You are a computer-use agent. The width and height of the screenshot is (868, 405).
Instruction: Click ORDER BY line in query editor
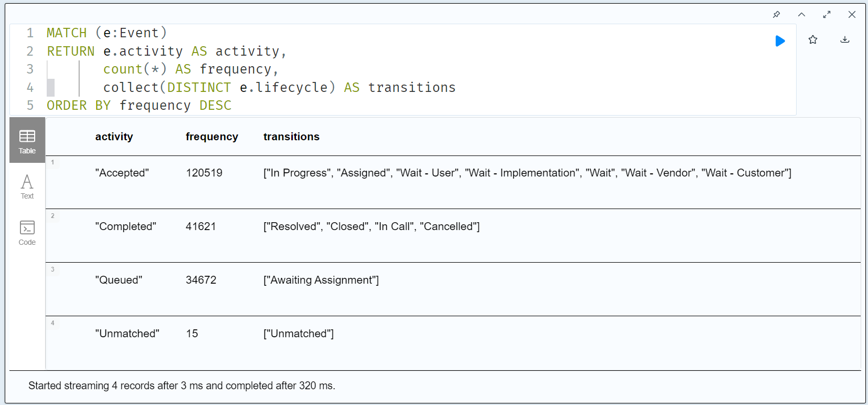click(139, 106)
